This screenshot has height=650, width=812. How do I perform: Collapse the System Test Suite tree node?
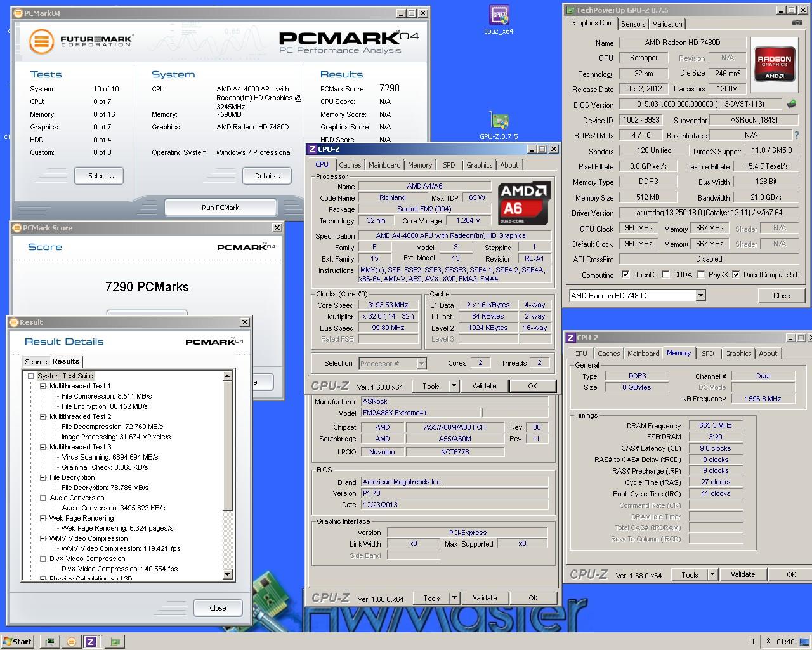[30, 376]
